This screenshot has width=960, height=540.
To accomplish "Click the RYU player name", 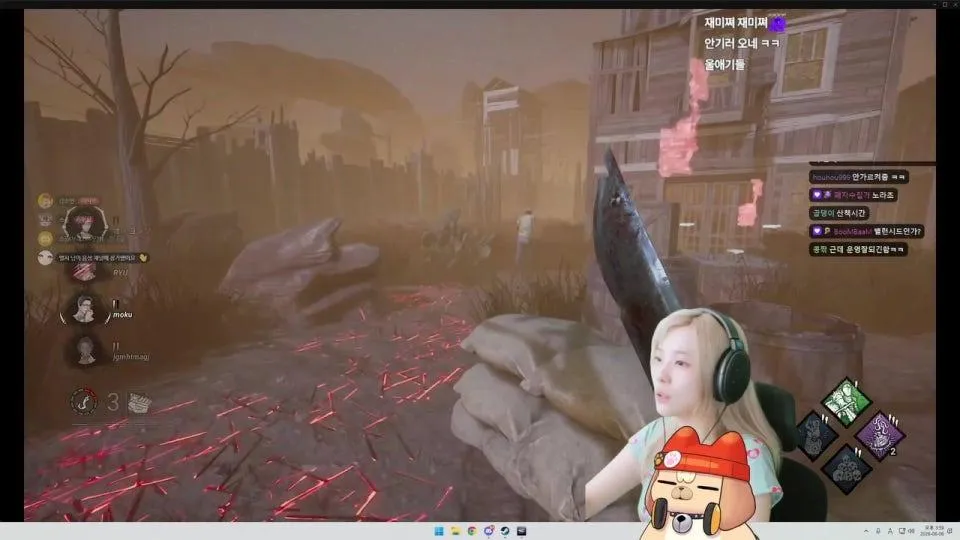I will 121,272.
